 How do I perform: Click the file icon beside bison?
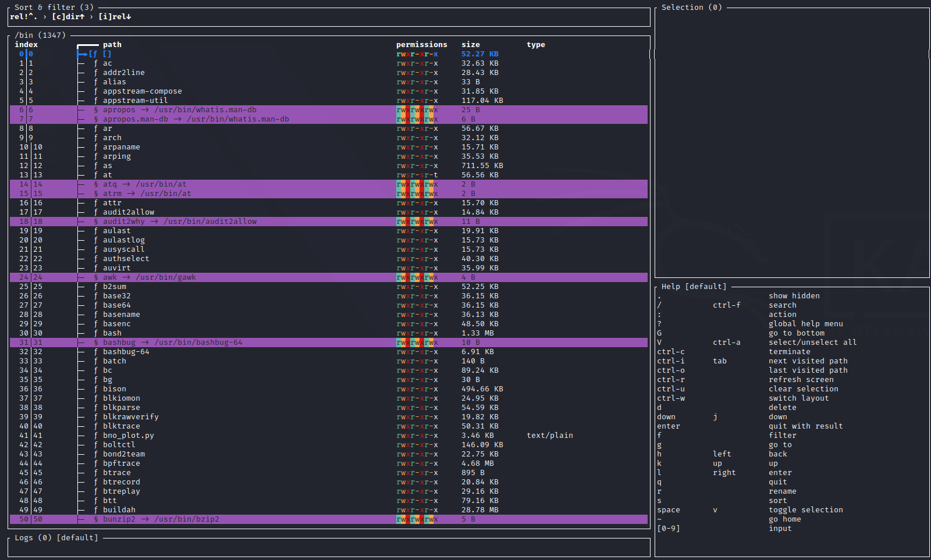point(96,389)
